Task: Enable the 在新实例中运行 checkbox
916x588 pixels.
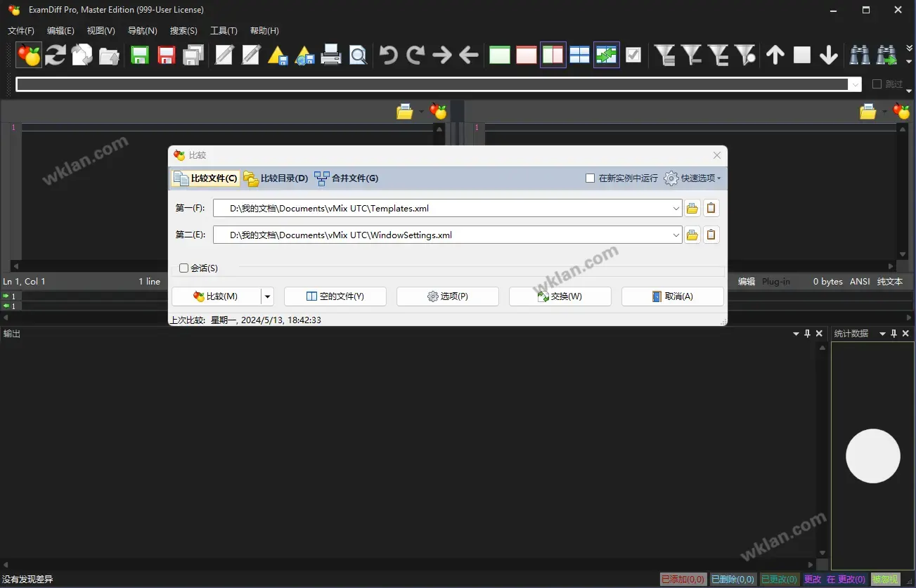Action: [591, 178]
